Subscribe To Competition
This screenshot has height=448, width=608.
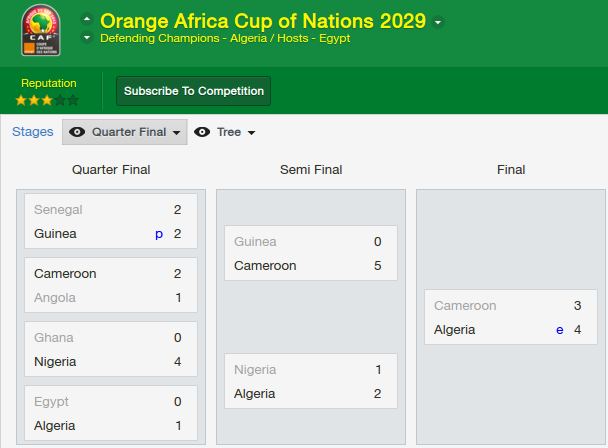pyautogui.click(x=193, y=91)
